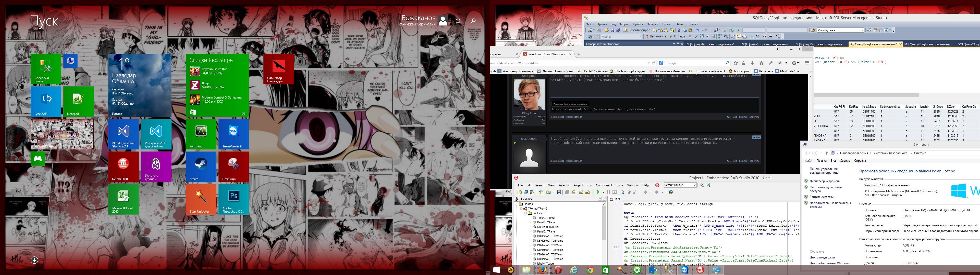Bookmark page with the star icon
Screen dimensions: 980x275
[735, 63]
